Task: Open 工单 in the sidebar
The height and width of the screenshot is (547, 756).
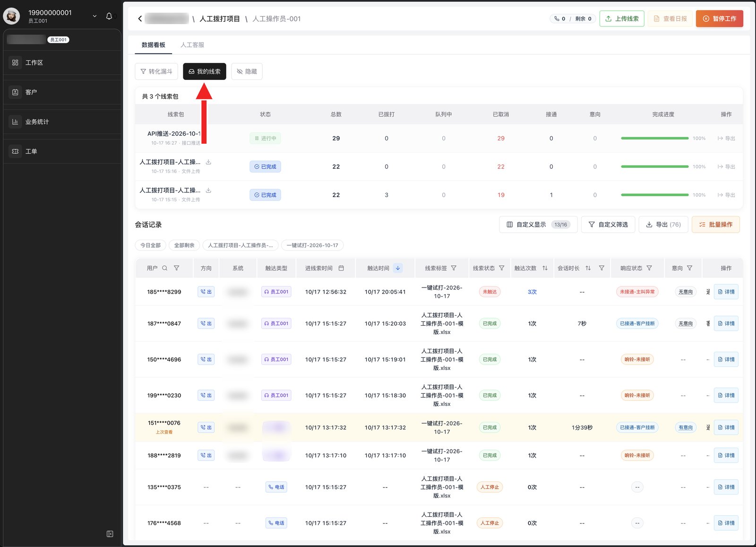Action: pos(62,151)
